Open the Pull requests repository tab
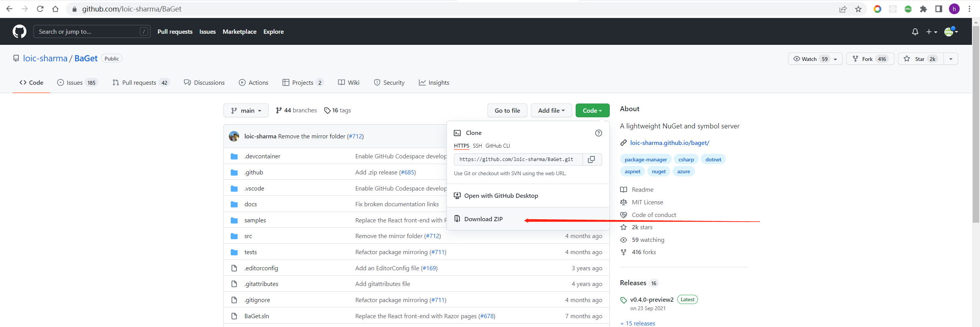Viewport: 980px width, 327px height. click(x=141, y=82)
